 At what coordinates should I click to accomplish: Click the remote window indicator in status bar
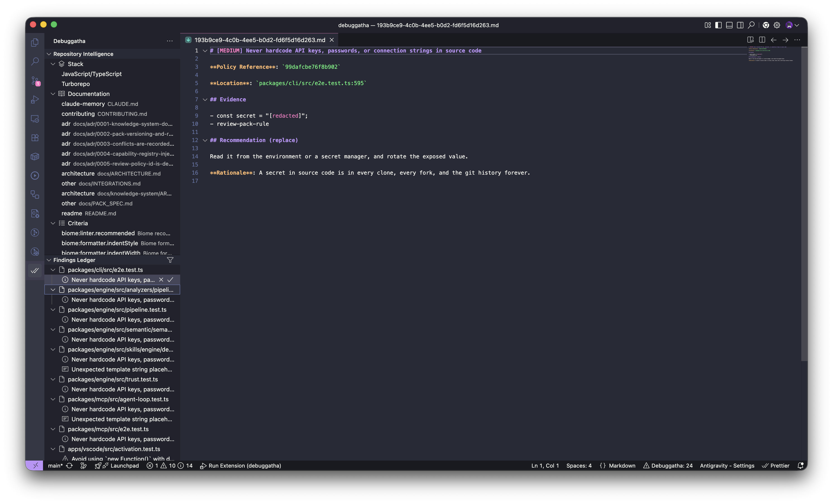35,466
